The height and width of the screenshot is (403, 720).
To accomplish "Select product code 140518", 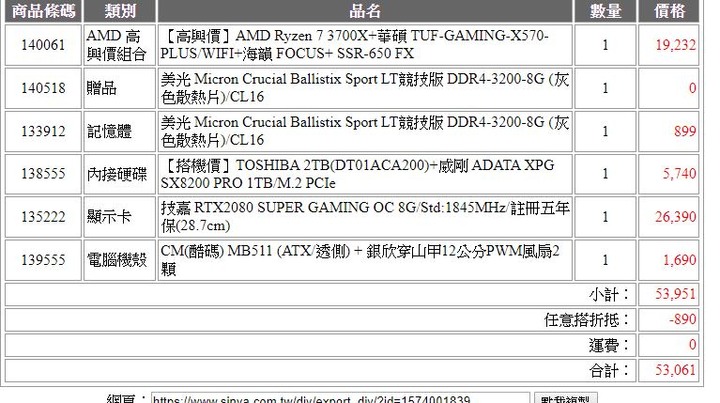I will click(x=43, y=88).
